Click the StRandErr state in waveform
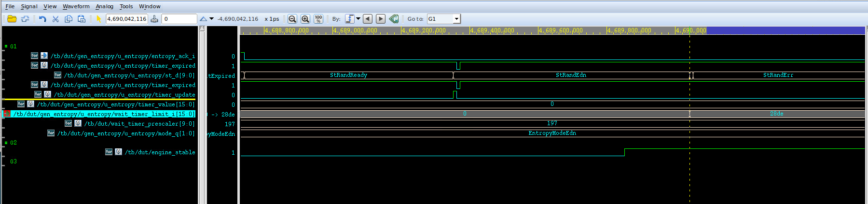Screen dimensions: 868x204 pyautogui.click(x=778, y=75)
